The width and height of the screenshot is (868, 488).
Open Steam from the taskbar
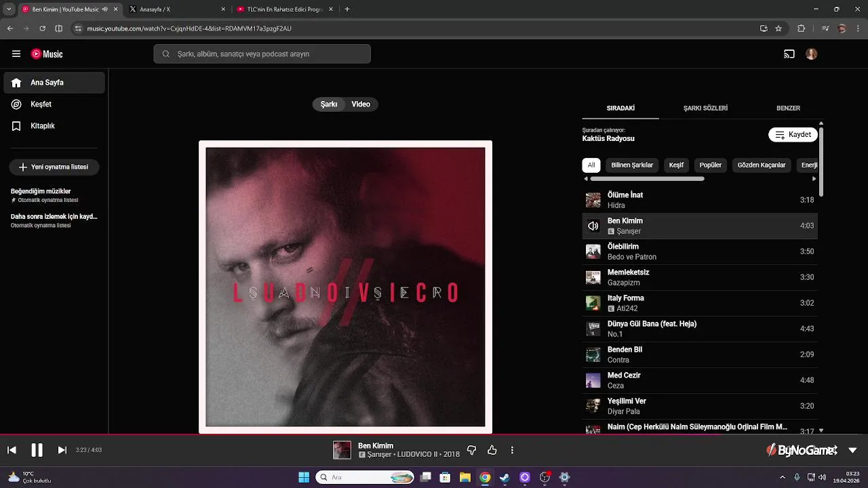point(505,477)
